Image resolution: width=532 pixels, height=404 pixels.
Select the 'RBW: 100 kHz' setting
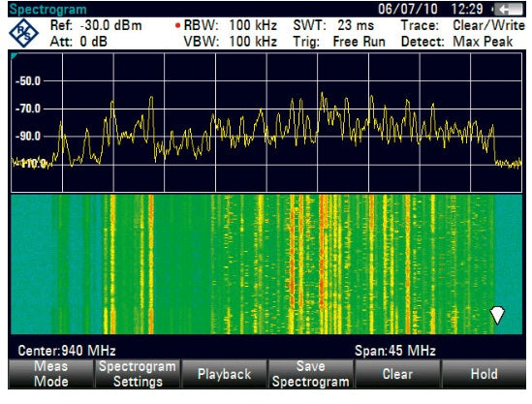pyautogui.click(x=231, y=25)
